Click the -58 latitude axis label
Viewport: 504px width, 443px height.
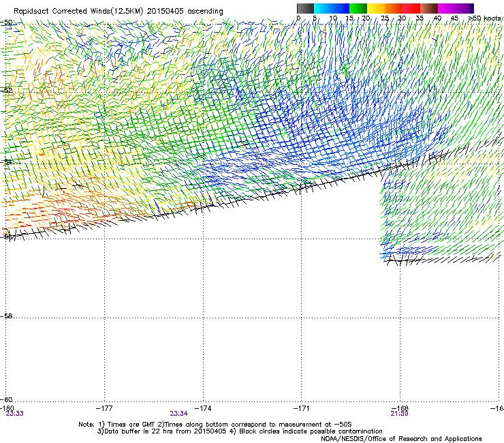click(6, 316)
